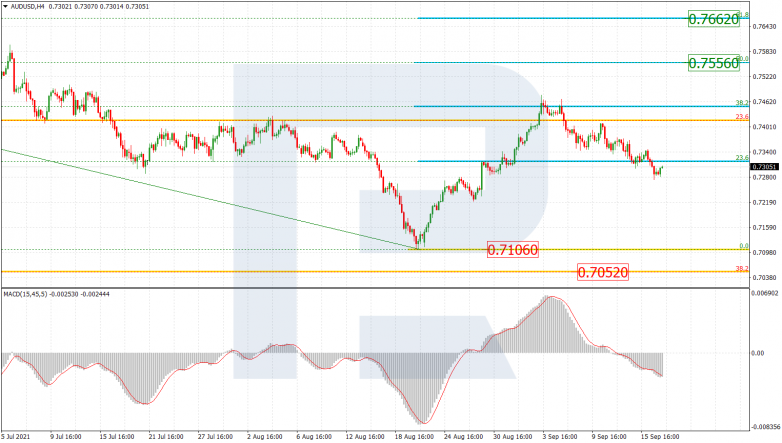Click 0.70380 on the price axis

(x=765, y=277)
